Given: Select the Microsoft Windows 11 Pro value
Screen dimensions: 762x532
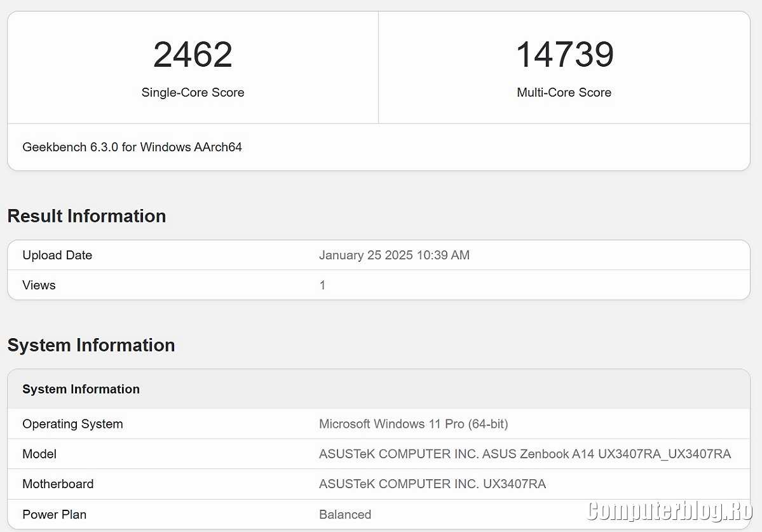Looking at the screenshot, I should click(413, 424).
